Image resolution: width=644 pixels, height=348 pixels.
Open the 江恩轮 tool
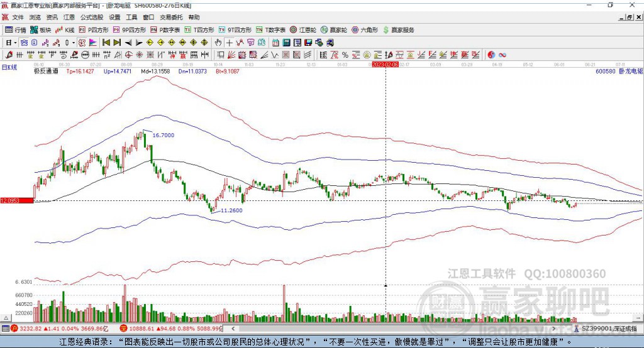coord(303,30)
